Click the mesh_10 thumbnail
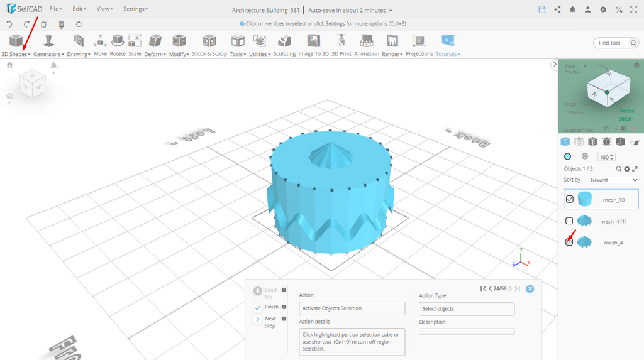 (x=585, y=199)
